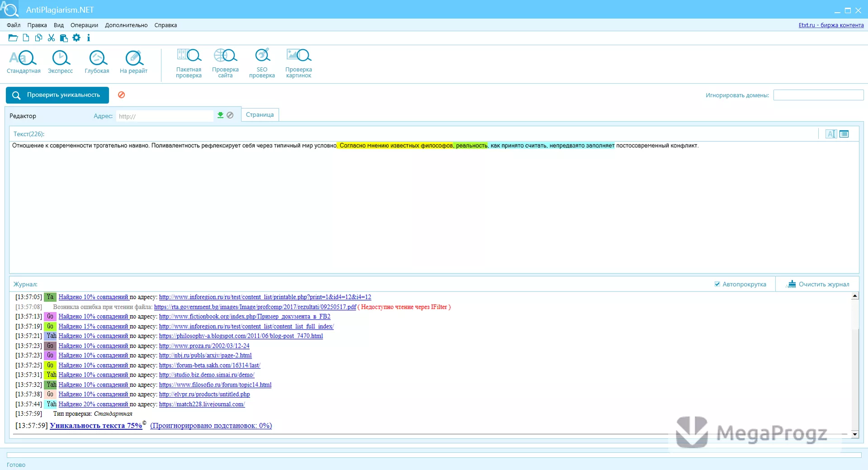Open studio.biz.demo.simai.ru link
Viewport: 868px width, 470px height.
click(207, 375)
